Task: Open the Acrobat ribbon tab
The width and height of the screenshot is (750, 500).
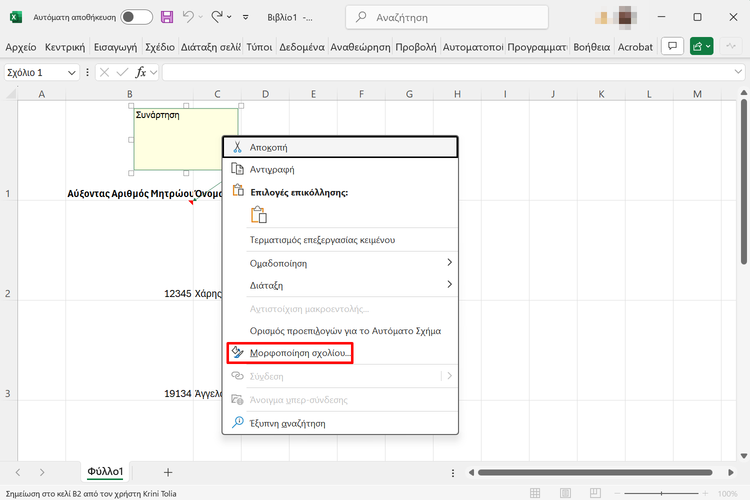Action: tap(635, 47)
